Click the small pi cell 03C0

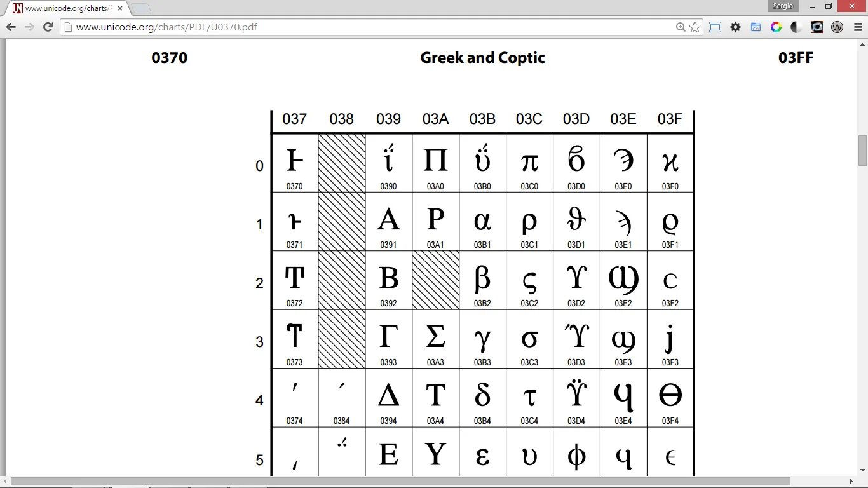pos(529,163)
